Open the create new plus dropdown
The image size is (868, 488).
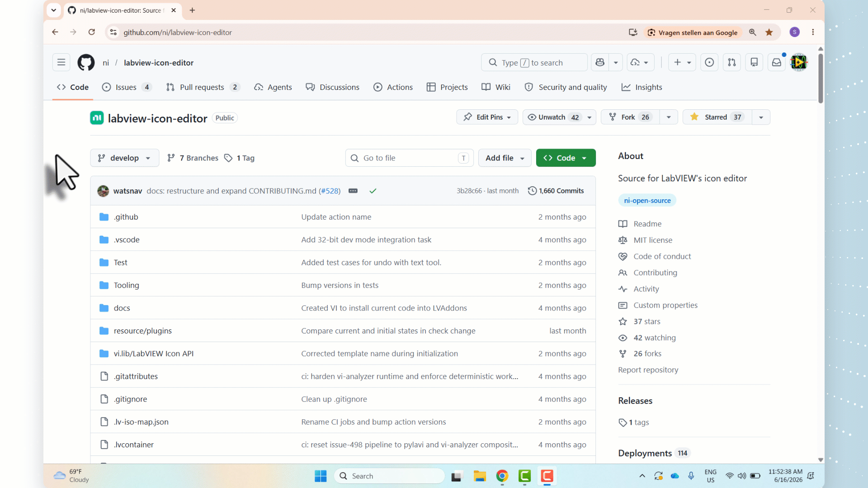[x=682, y=62]
